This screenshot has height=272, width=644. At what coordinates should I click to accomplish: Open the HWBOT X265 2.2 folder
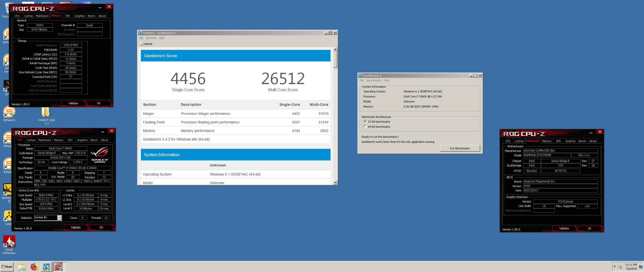(x=47, y=115)
